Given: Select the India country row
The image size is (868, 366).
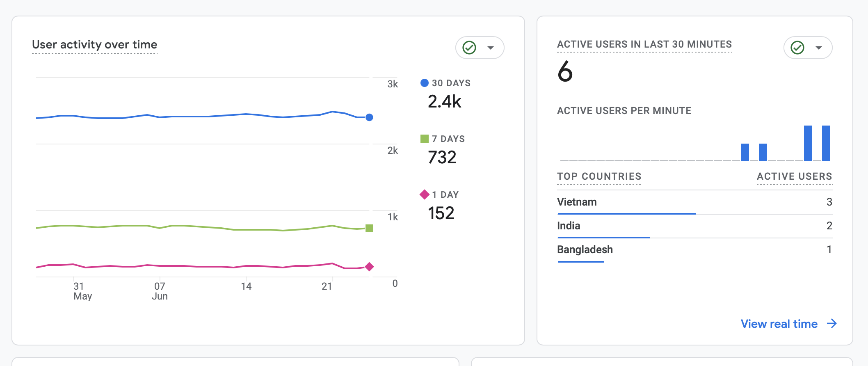Looking at the screenshot, I should [695, 226].
